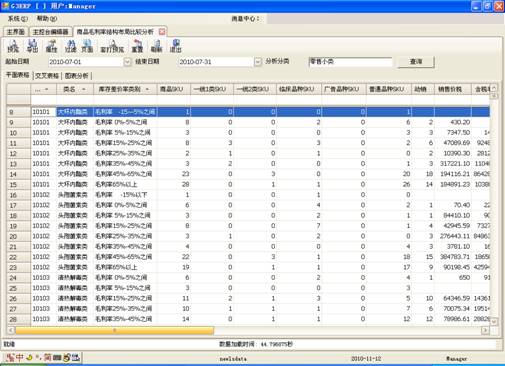This screenshot has height=366, width=505.
Task: Expand the 起始日期 start date dropdown arrow
Action: click(127, 62)
